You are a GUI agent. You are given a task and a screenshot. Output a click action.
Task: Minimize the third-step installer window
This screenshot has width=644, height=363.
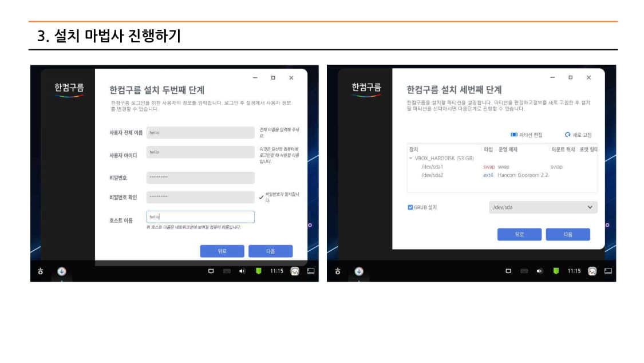(552, 77)
